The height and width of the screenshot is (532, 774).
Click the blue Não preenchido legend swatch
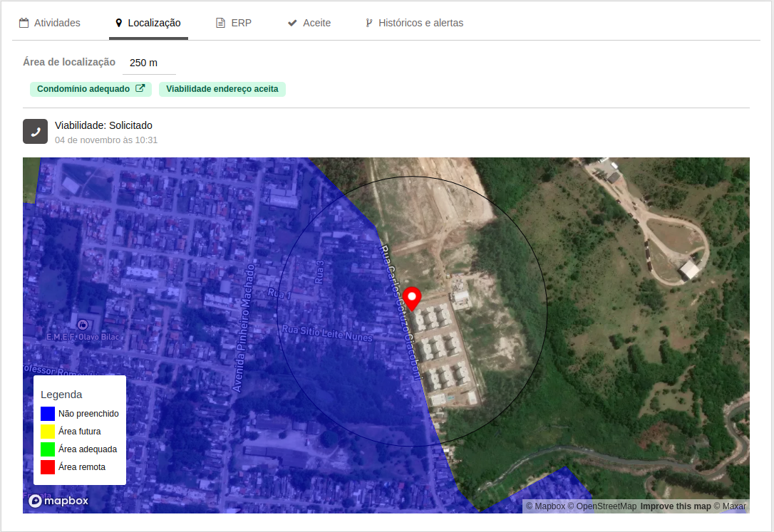point(48,414)
